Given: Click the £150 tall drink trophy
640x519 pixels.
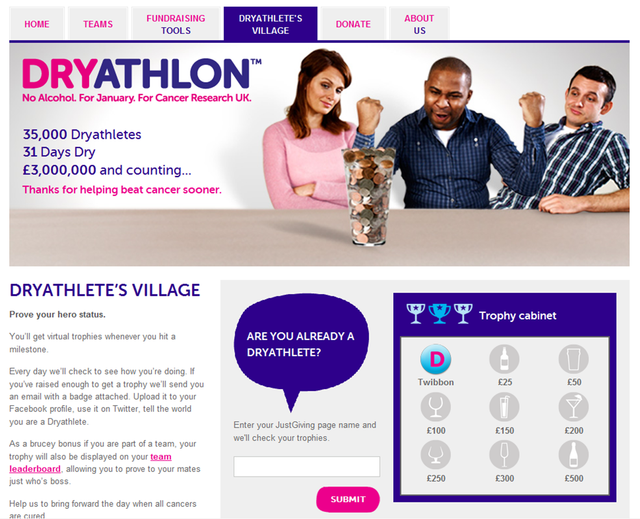Looking at the screenshot, I should coord(504,407).
